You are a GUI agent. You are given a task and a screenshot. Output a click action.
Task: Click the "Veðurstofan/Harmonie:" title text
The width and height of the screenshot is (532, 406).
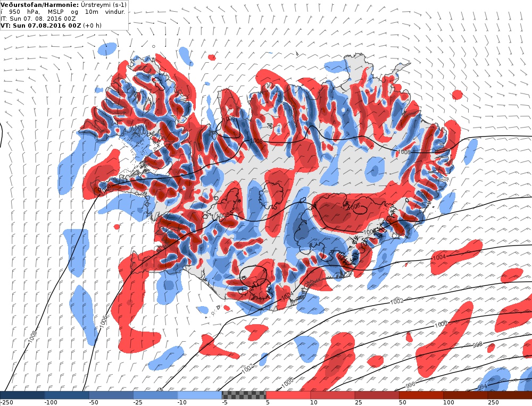tap(40, 5)
